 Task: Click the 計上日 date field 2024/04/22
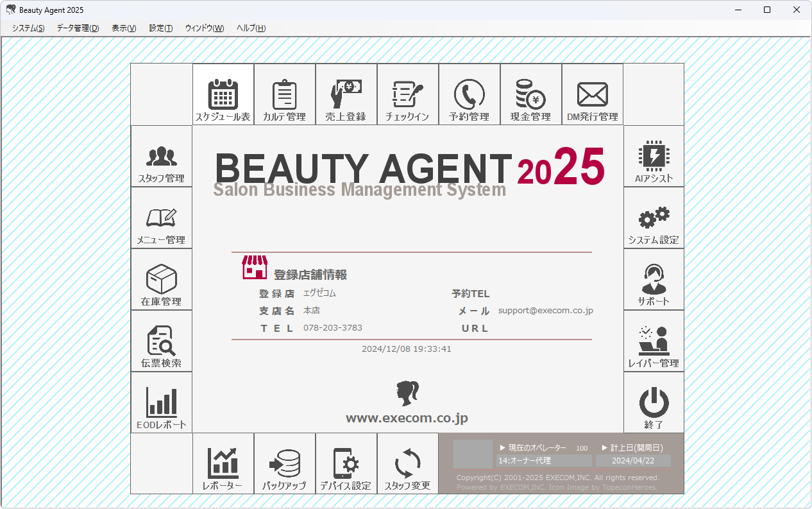click(632, 461)
